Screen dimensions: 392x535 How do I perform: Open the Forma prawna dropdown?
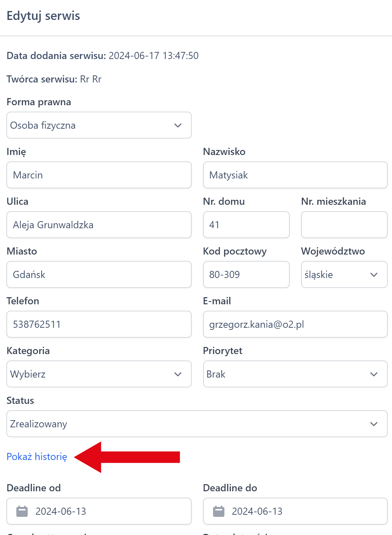(x=99, y=125)
